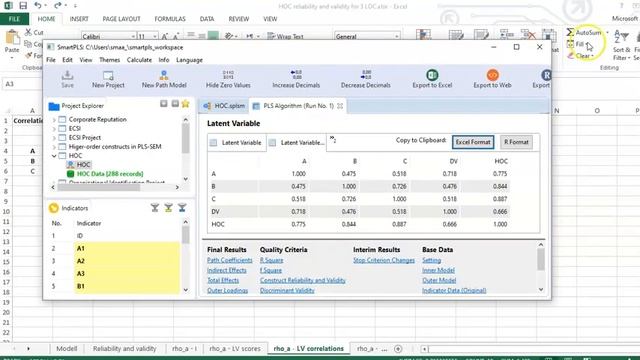The height and width of the screenshot is (360, 640).
Task: Click the Excel Name Box showing A3
Action: pyautogui.click(x=22, y=84)
